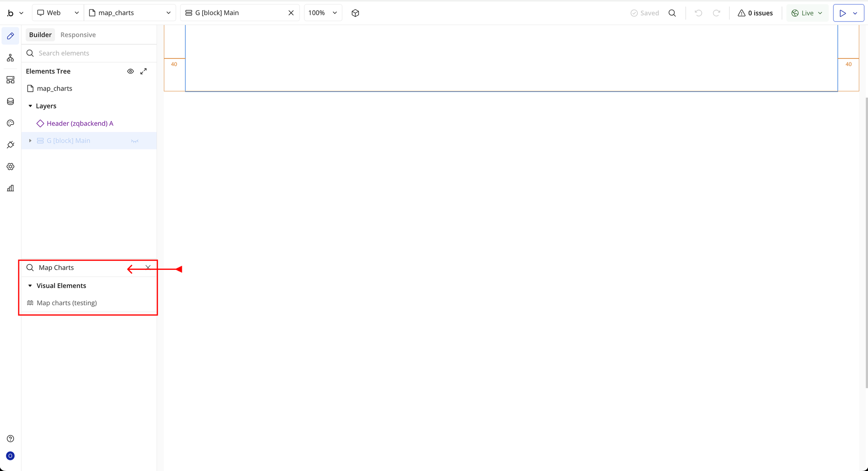The height and width of the screenshot is (471, 868).
Task: Open the Styles palette icon
Action: pyautogui.click(x=11, y=123)
